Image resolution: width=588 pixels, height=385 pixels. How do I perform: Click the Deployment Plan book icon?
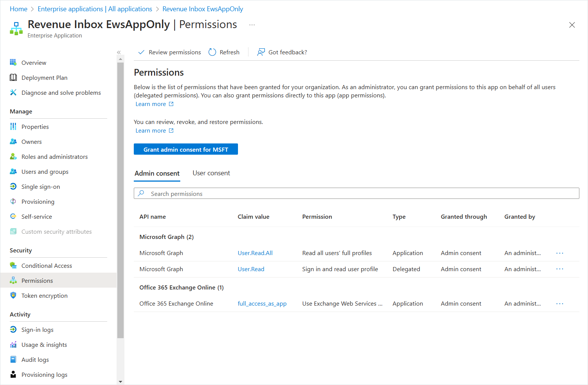tap(13, 77)
